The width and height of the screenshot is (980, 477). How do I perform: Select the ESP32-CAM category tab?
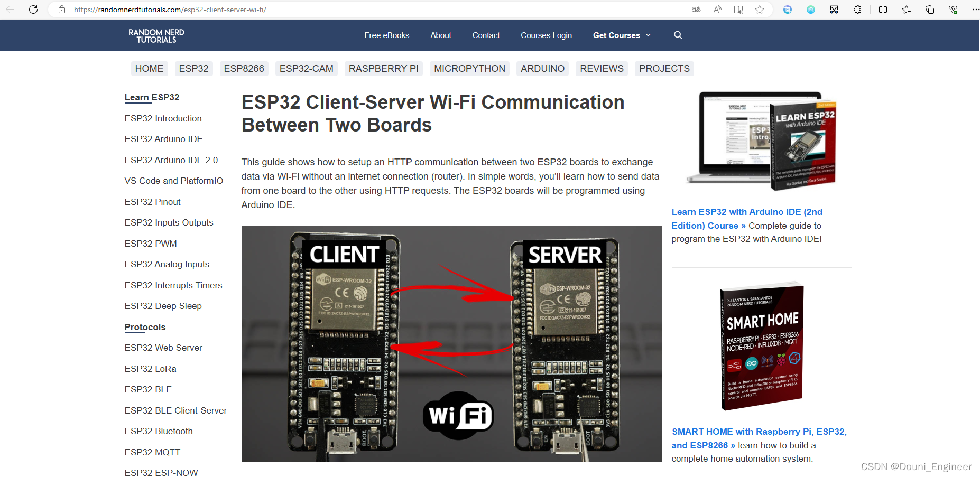(306, 69)
